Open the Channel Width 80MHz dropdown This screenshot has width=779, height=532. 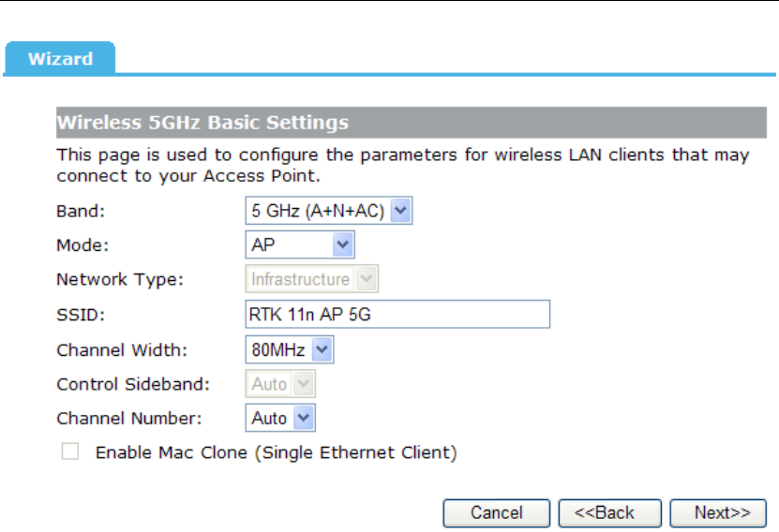[289, 350]
